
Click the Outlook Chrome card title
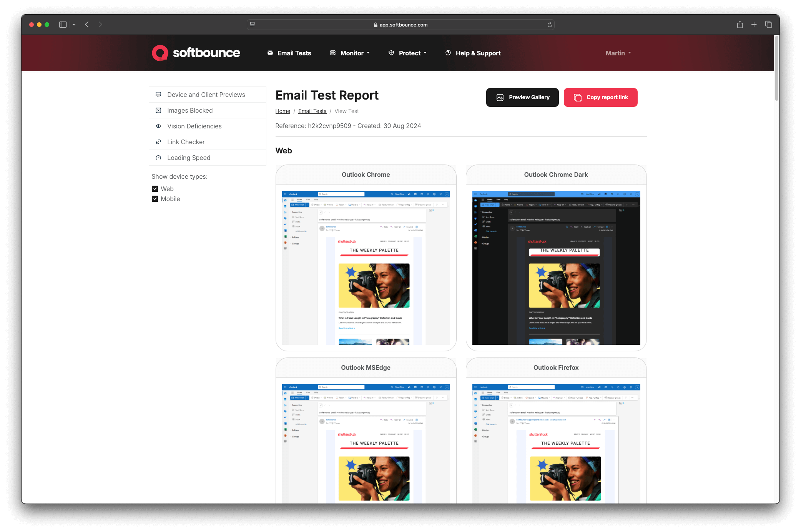coord(366,175)
